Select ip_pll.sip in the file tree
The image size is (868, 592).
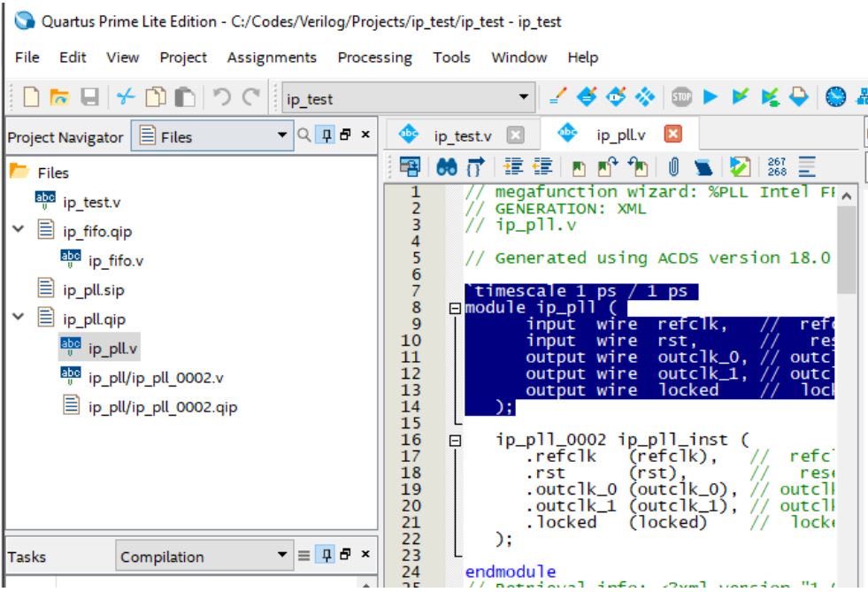94,290
